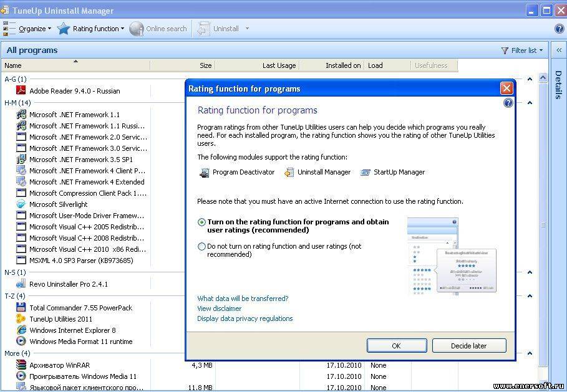Select .NET Framework 4 Extended icon

21,182
